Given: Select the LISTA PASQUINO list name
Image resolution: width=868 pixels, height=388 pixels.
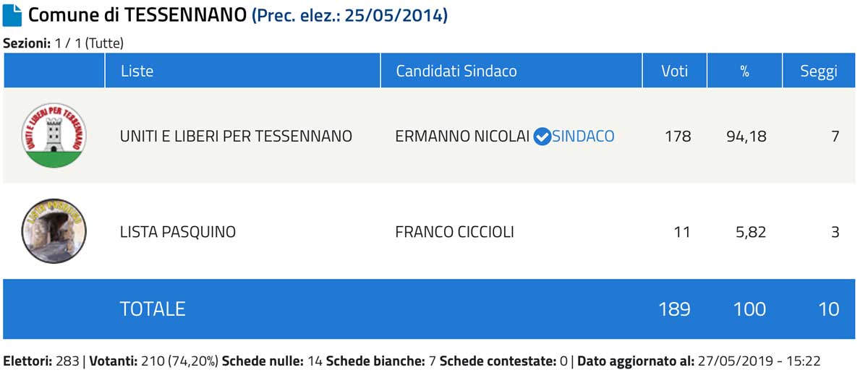Looking at the screenshot, I should [178, 232].
